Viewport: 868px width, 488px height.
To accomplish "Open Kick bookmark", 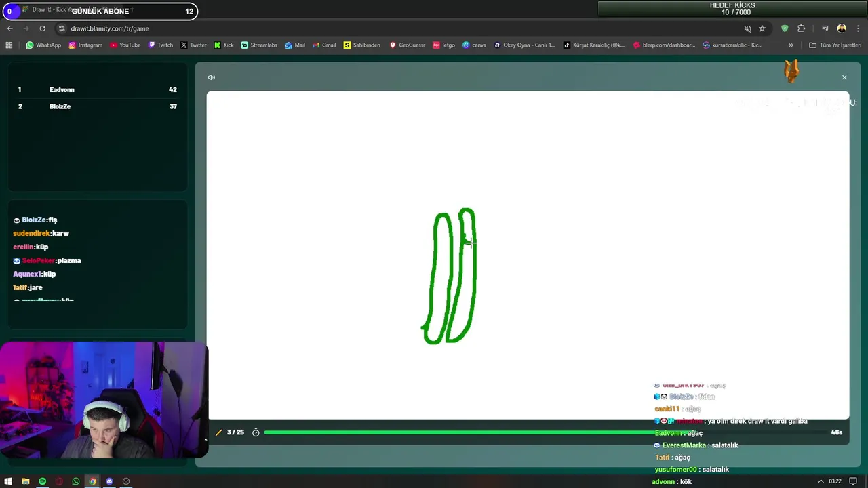I will tap(224, 45).
